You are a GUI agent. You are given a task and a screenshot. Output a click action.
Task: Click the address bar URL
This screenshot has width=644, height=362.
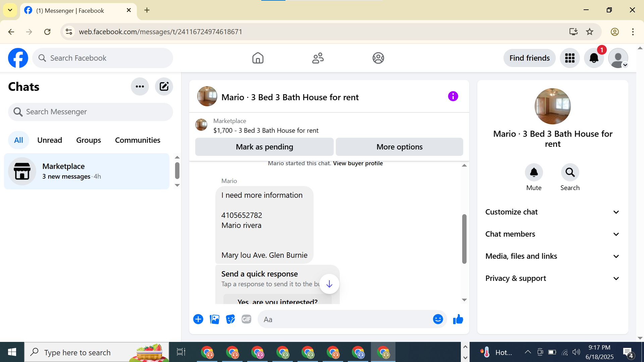(160, 32)
